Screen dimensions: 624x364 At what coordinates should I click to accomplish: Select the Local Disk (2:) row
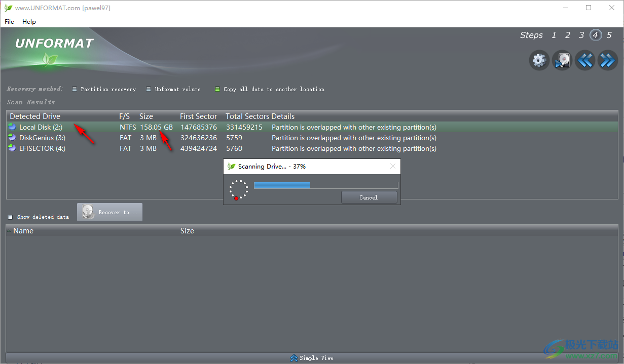(x=312, y=127)
